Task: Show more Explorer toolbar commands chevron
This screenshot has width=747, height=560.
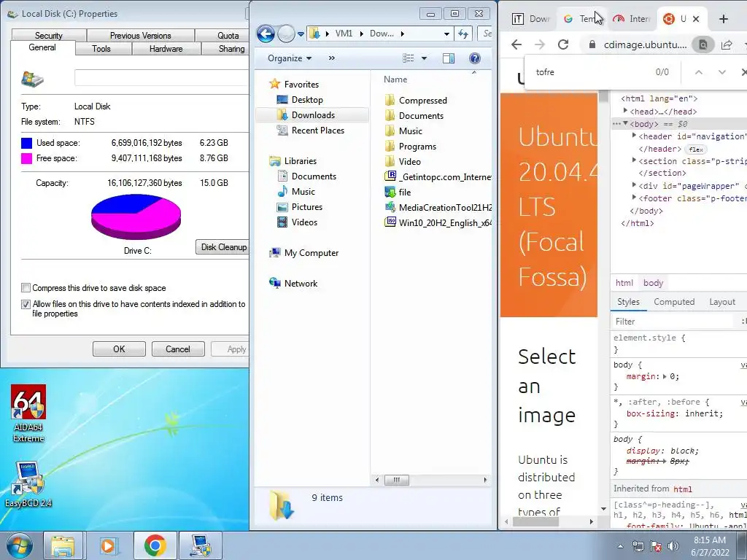Action: pyautogui.click(x=332, y=58)
